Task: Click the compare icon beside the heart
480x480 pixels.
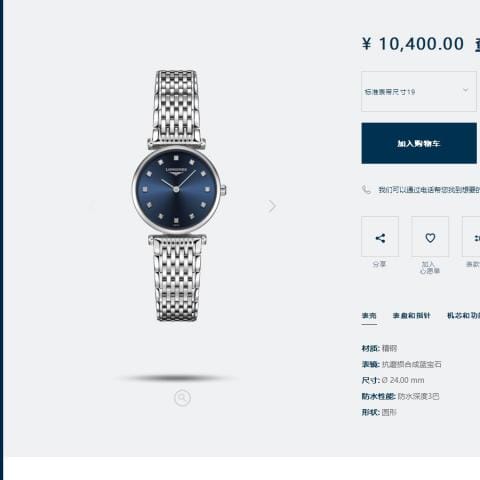Action: (x=472, y=237)
